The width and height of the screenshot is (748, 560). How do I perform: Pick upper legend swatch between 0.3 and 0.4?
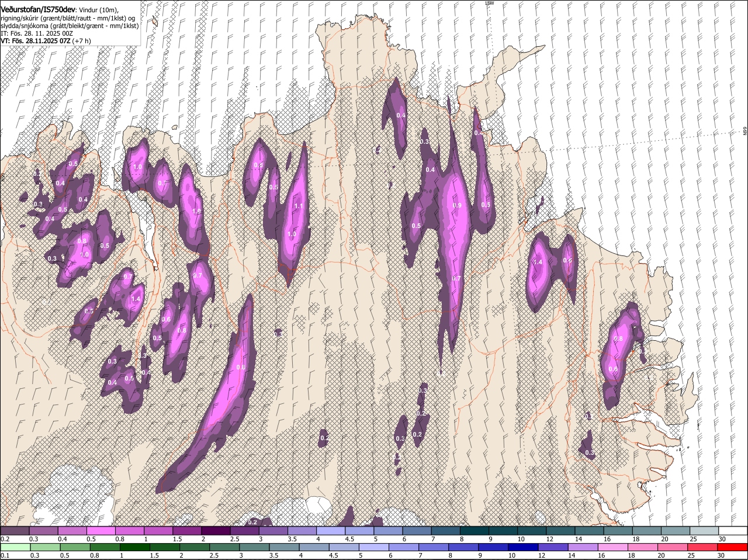(43, 531)
